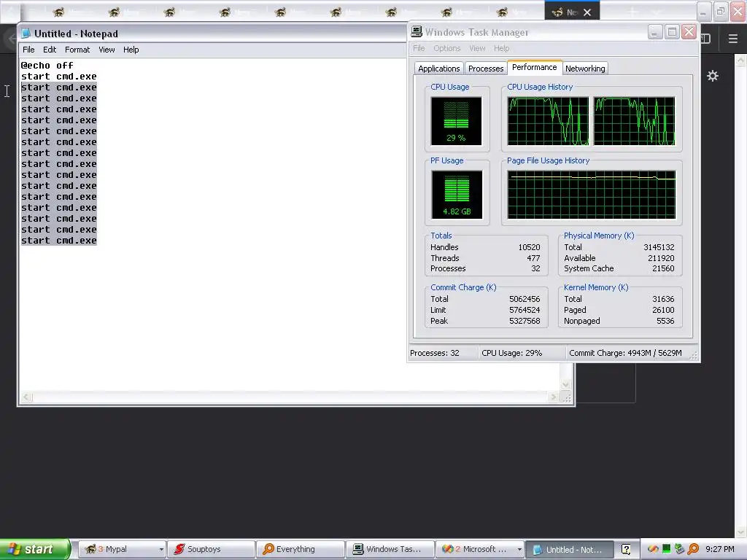Screen dimensions: 747x560
Task: Open the Notepad Edit menu
Action: coord(50,50)
